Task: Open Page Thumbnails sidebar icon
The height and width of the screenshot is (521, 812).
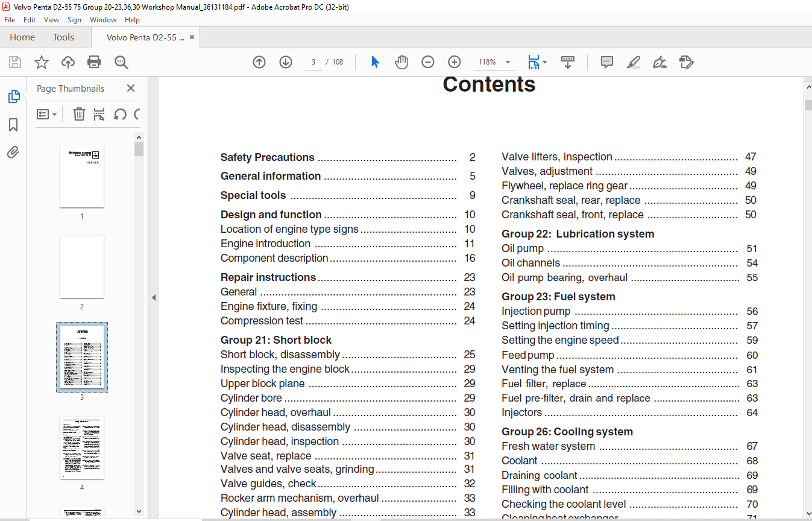Action: point(13,96)
